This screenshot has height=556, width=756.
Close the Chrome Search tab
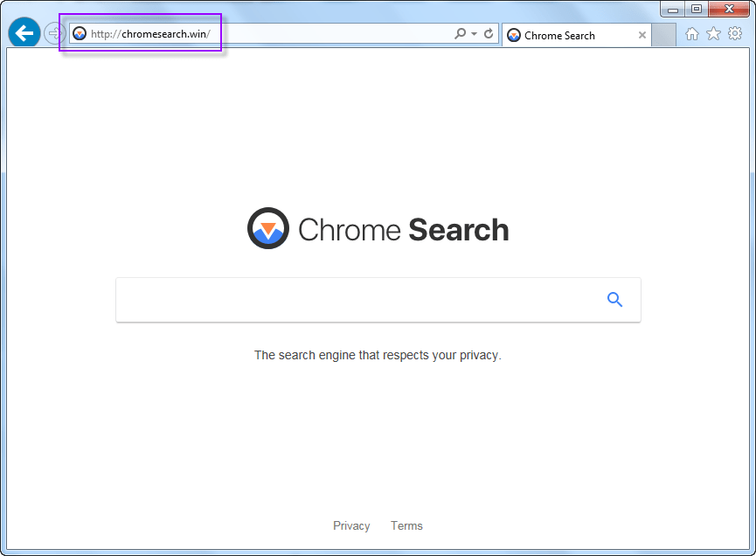(x=642, y=35)
